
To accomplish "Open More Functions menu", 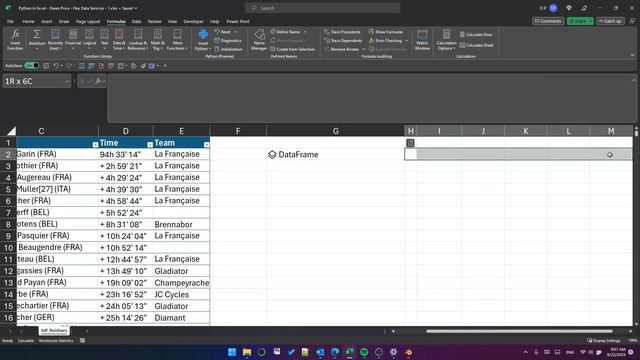I will tap(177, 40).
